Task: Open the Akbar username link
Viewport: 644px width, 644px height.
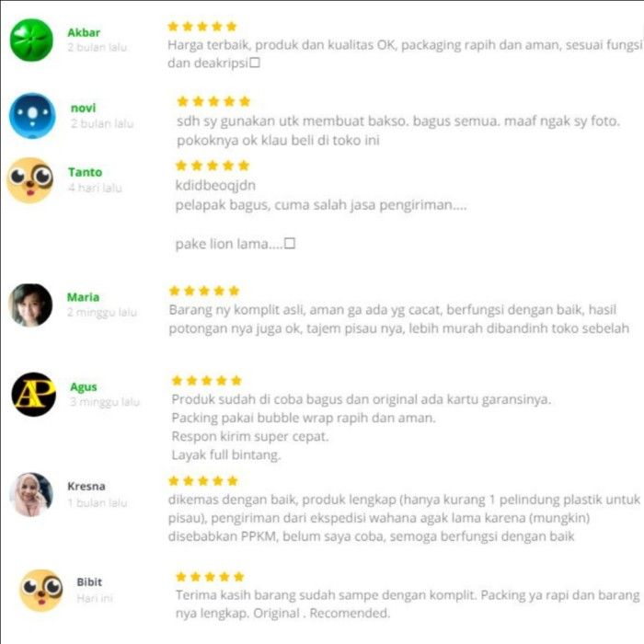Action: (84, 32)
